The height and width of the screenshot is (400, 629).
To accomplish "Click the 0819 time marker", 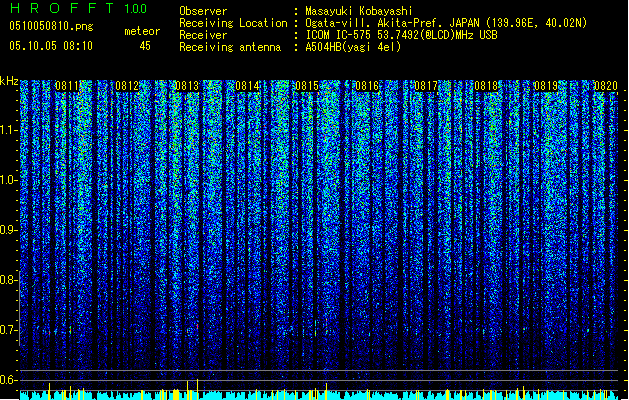I will click(546, 86).
